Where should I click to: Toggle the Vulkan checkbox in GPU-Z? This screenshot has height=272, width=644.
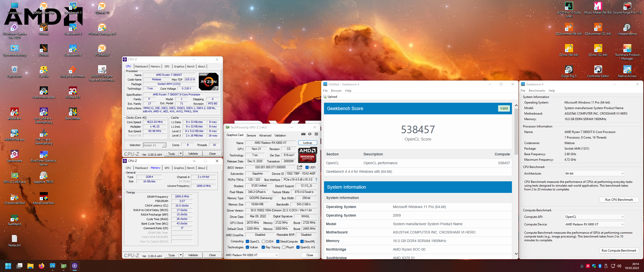247,247
